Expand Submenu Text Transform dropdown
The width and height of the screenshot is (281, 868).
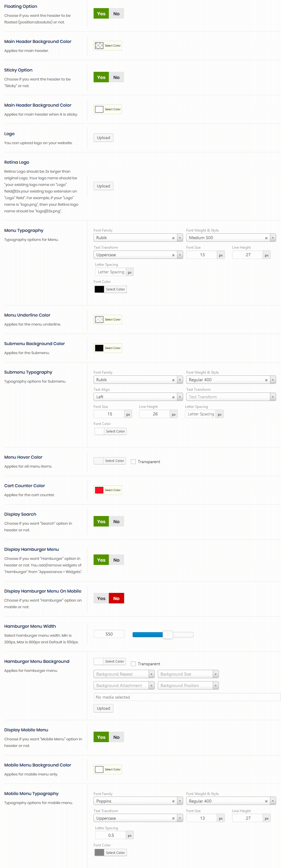tap(231, 397)
